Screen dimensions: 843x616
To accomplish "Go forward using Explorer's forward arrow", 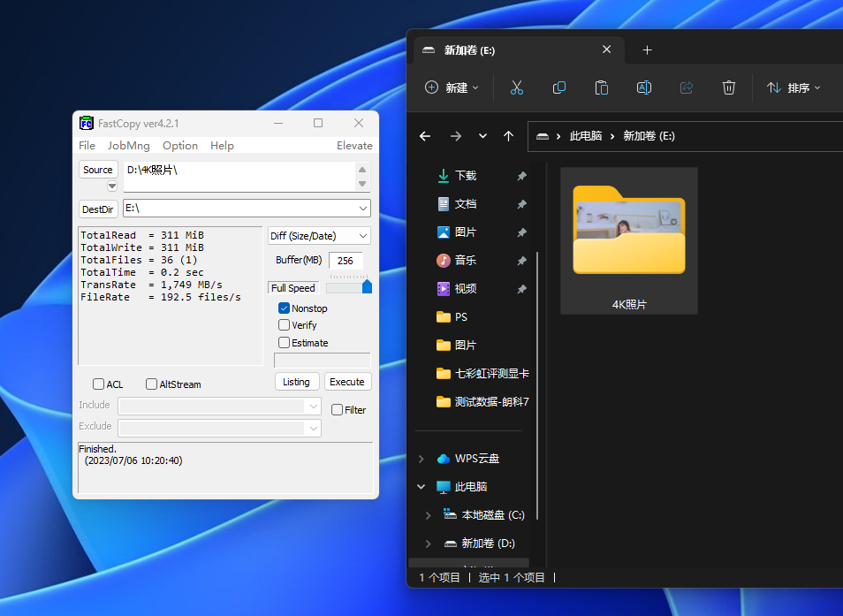I will click(x=456, y=136).
